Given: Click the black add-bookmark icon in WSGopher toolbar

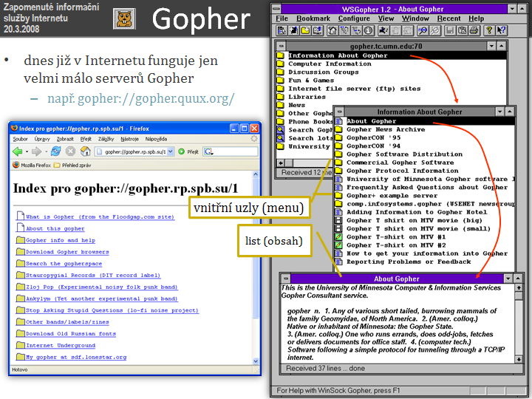Looking at the screenshot, I should coord(294,30).
